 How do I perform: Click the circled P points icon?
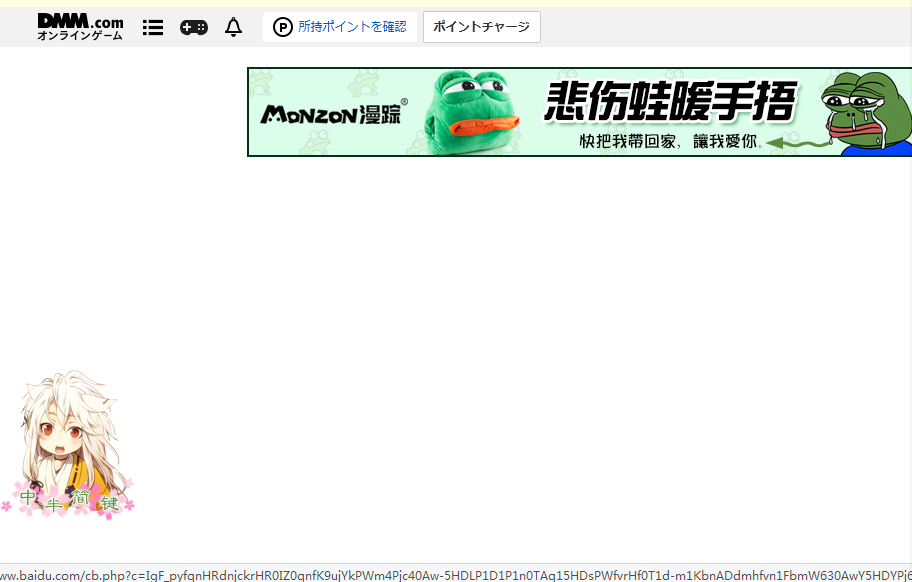283,28
